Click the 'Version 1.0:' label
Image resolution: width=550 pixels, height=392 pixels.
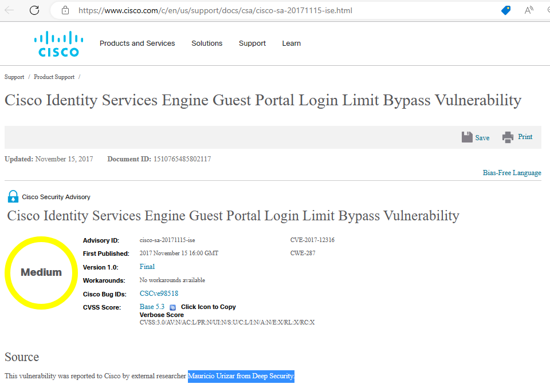pyautogui.click(x=101, y=267)
